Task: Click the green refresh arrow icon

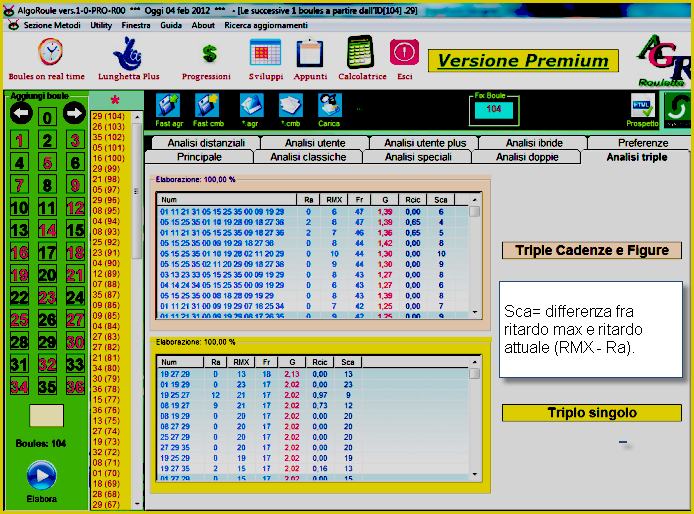Action: 678,109
